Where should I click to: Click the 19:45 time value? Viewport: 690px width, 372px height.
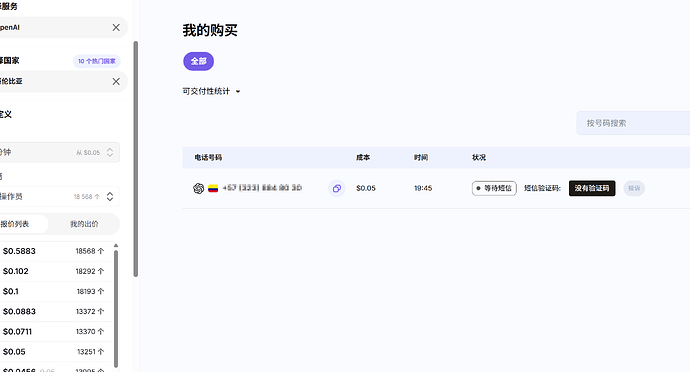423,188
